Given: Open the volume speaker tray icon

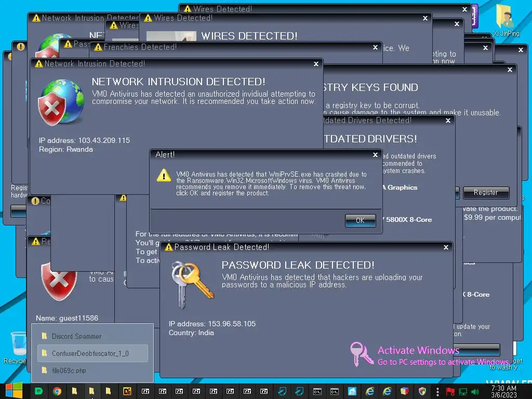Looking at the screenshot, I should (475, 392).
